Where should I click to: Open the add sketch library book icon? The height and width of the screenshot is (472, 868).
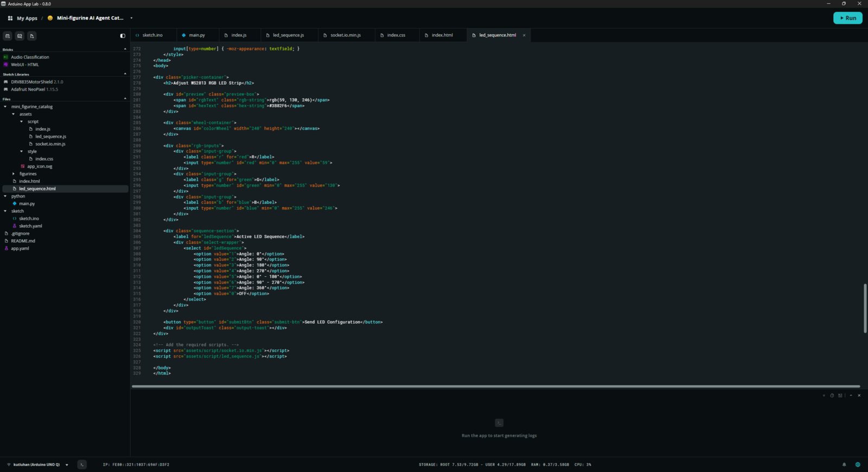20,36
